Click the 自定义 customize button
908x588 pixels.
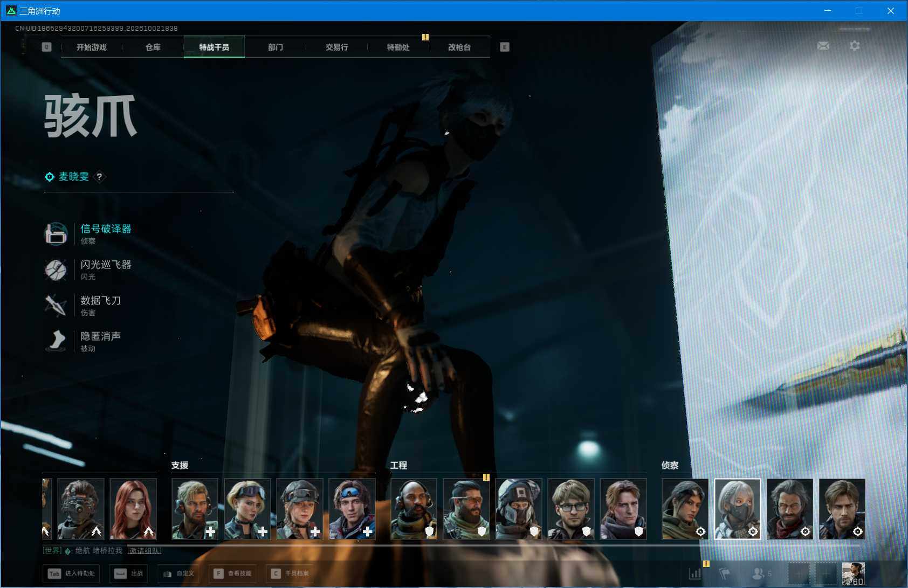tap(178, 573)
